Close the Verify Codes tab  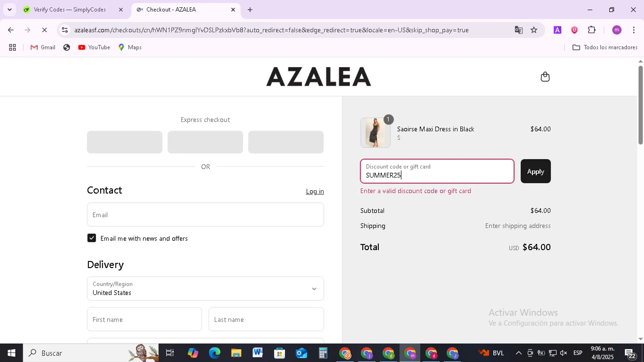point(121,9)
